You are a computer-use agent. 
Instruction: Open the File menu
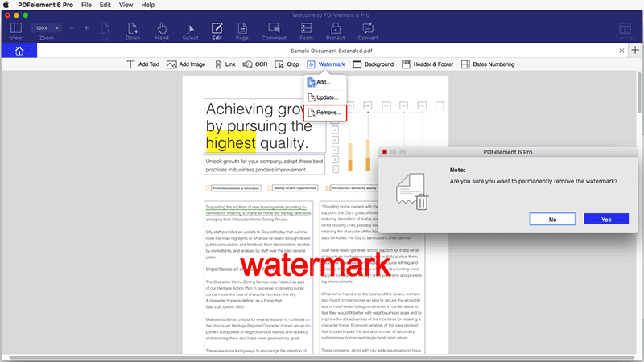[x=86, y=5]
